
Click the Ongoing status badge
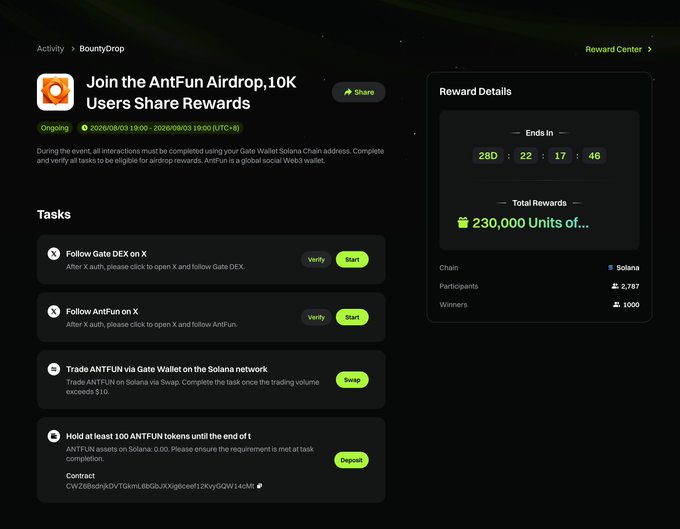coord(55,128)
